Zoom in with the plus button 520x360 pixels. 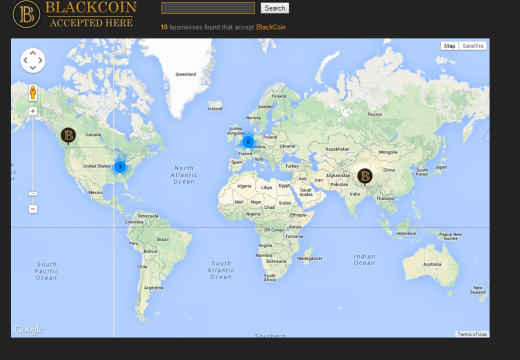33,111
